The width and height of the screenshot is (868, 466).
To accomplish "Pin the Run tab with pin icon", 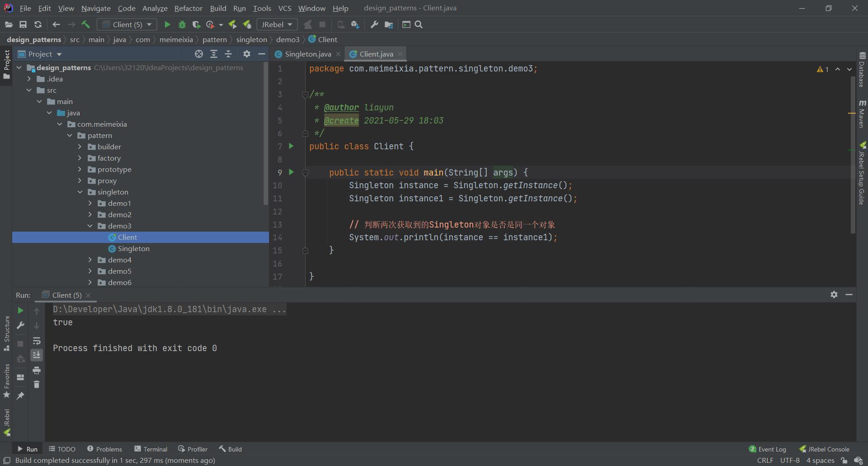I will point(20,396).
